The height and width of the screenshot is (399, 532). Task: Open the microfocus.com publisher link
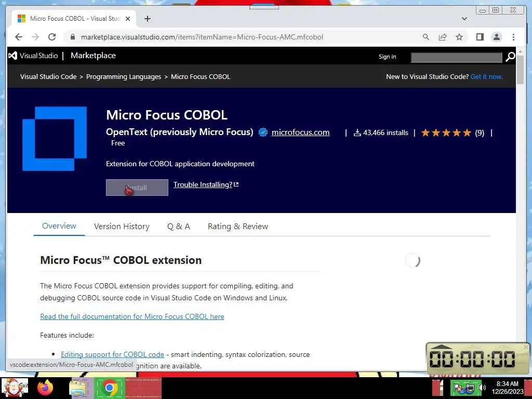pyautogui.click(x=300, y=132)
